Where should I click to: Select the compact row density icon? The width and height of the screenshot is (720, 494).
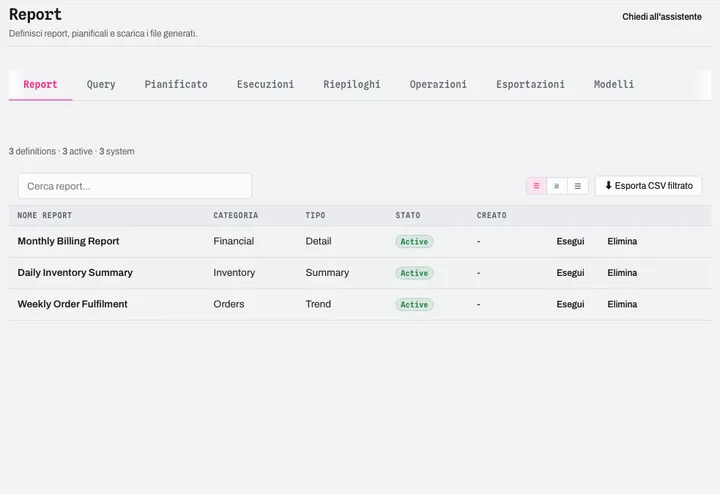tap(557, 186)
